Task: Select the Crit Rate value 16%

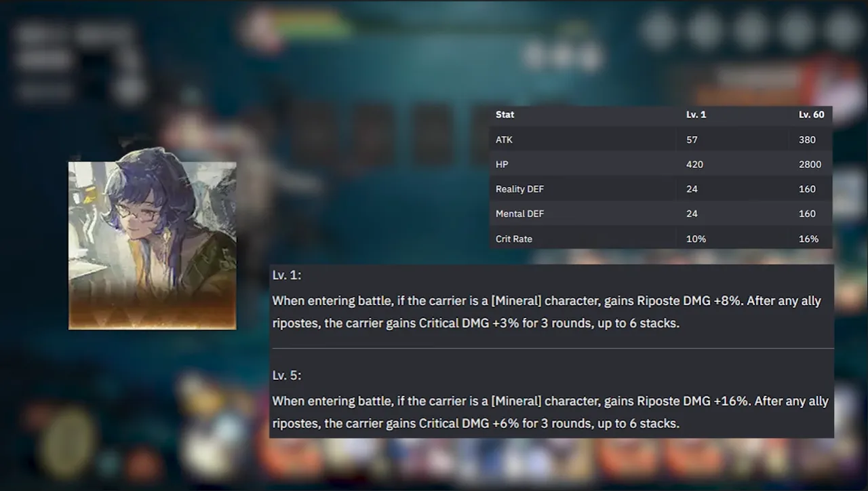Action: [808, 239]
